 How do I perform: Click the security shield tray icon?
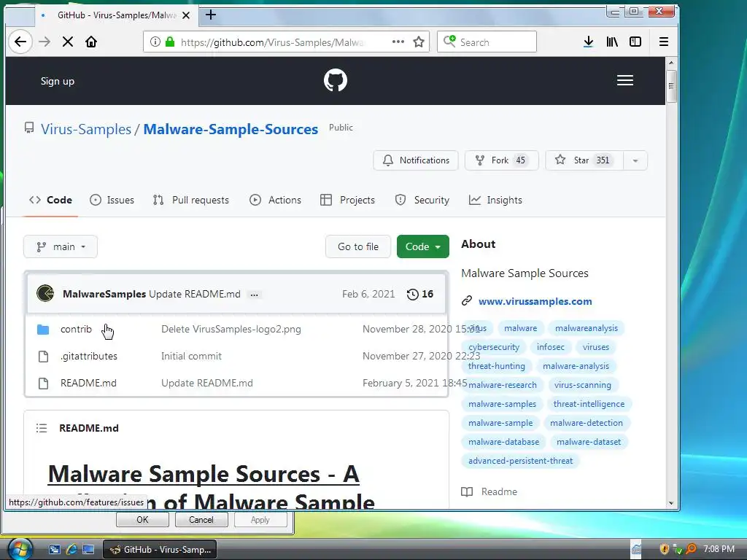664,549
